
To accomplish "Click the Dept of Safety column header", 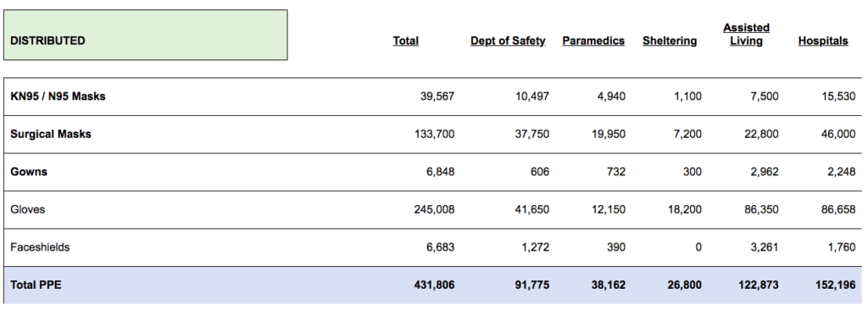I will coord(509,41).
